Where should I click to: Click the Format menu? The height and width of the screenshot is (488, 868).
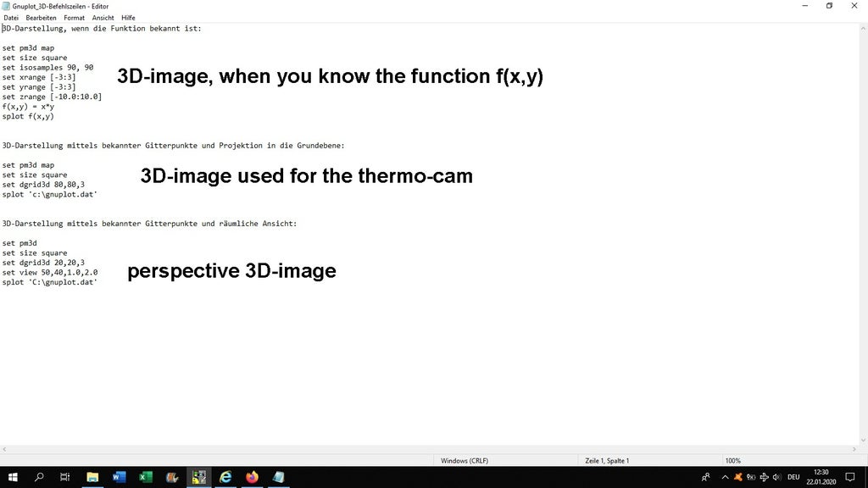point(74,17)
